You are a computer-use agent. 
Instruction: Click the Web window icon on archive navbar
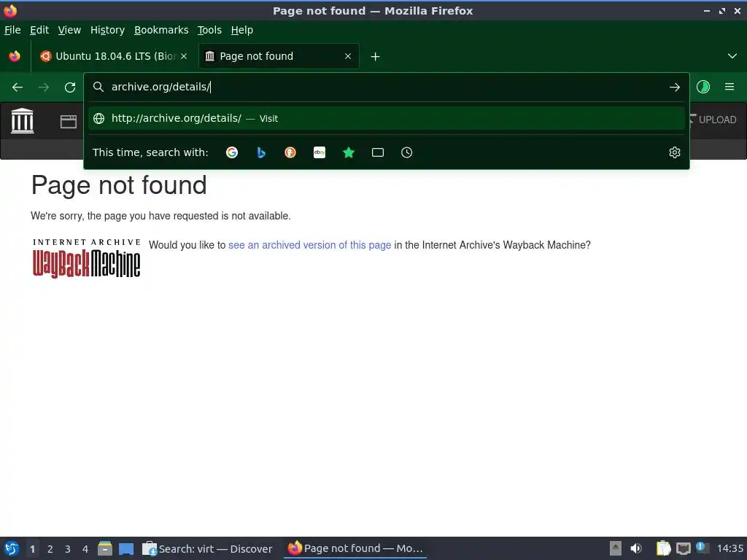(68, 122)
